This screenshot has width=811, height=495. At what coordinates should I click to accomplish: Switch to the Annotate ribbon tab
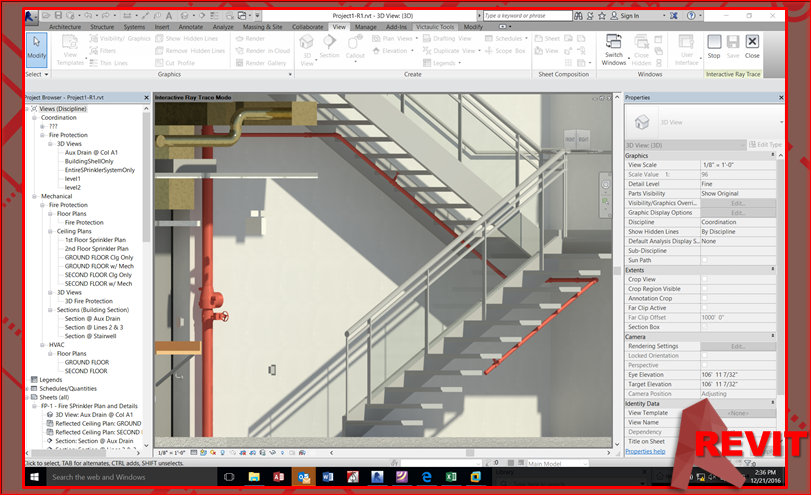[x=191, y=27]
